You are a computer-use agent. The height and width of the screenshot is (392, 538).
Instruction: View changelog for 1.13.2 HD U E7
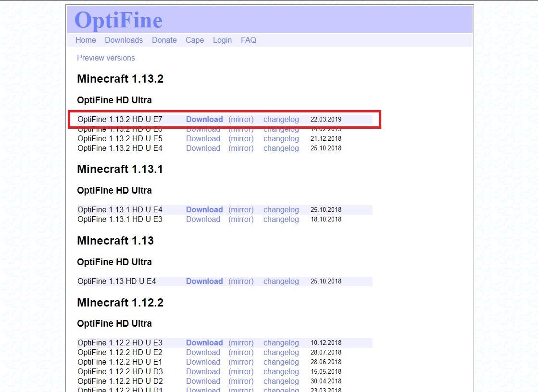click(x=281, y=119)
